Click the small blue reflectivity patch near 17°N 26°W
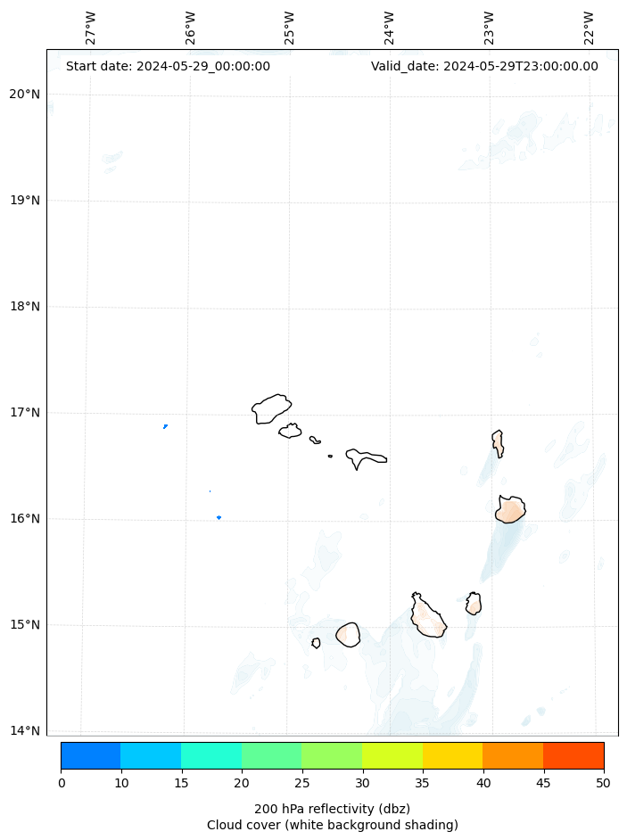 (x=165, y=426)
